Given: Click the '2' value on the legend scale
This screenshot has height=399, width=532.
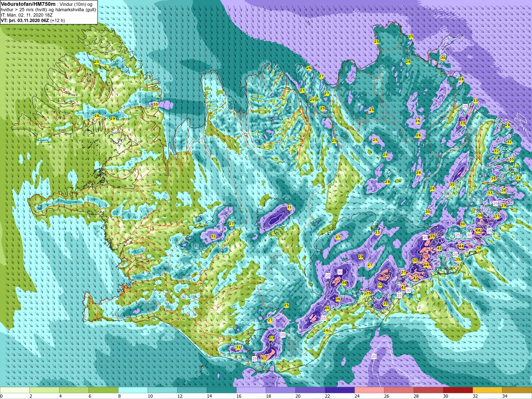Looking at the screenshot, I should tap(31, 396).
